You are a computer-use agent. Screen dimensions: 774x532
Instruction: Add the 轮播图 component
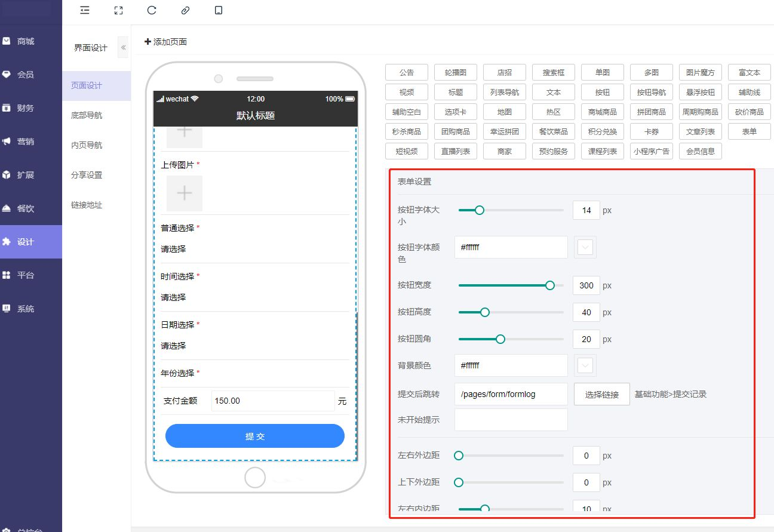pos(456,72)
